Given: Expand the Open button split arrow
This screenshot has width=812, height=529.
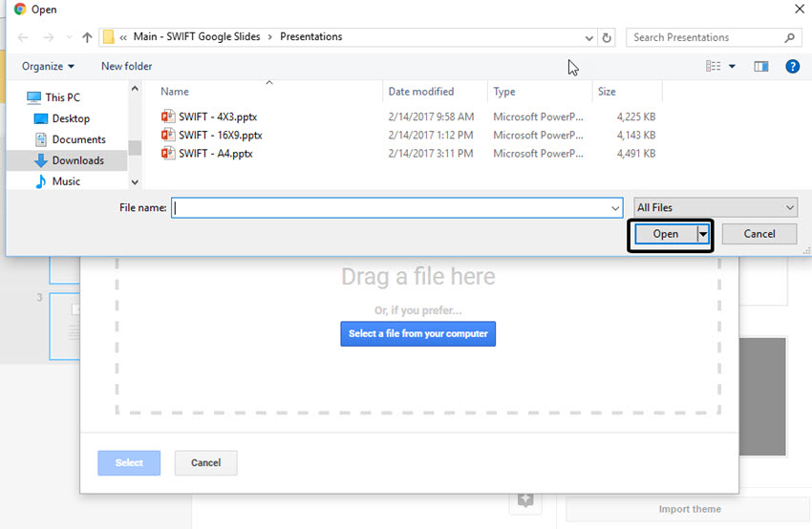Looking at the screenshot, I should pos(703,234).
